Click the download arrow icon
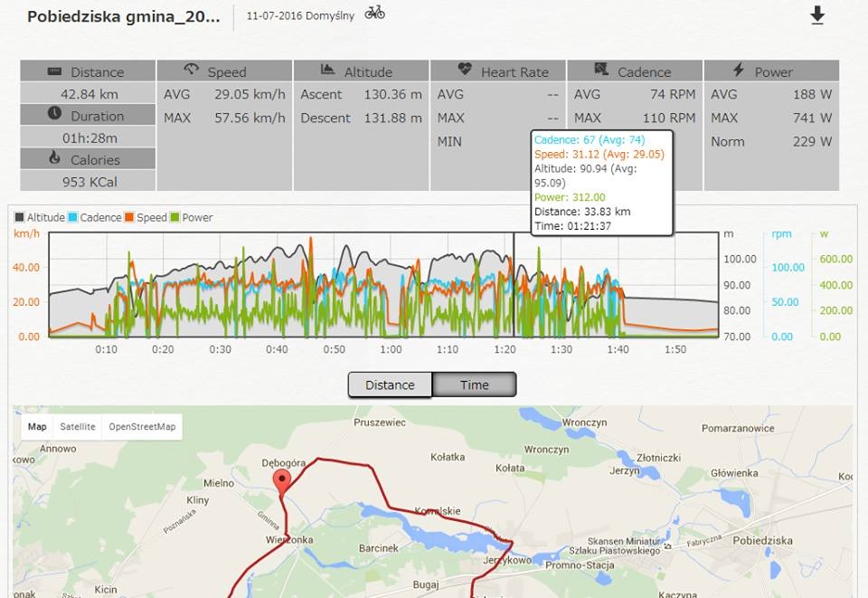The height and width of the screenshot is (598, 868). (x=817, y=15)
